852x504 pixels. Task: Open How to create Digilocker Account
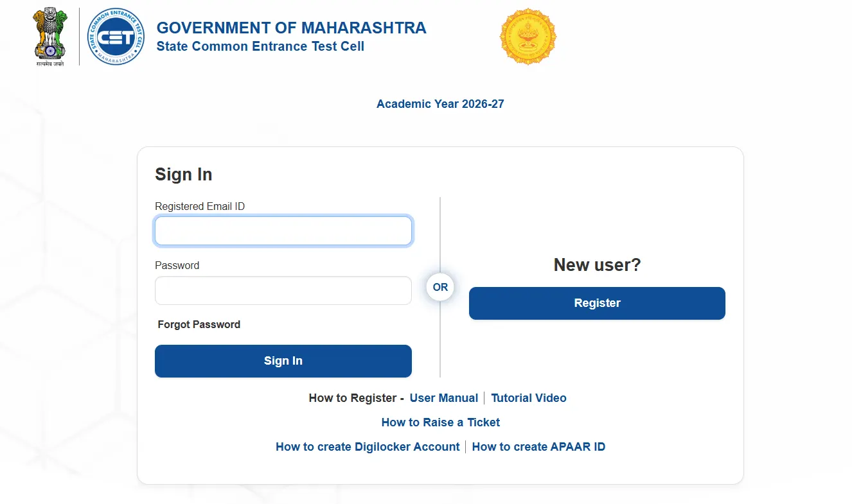[x=367, y=446]
